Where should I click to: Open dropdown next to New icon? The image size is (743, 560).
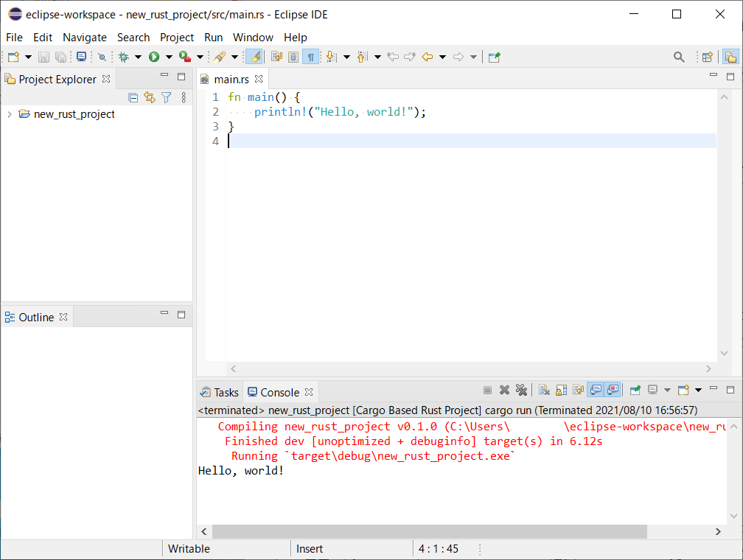[x=29, y=57]
